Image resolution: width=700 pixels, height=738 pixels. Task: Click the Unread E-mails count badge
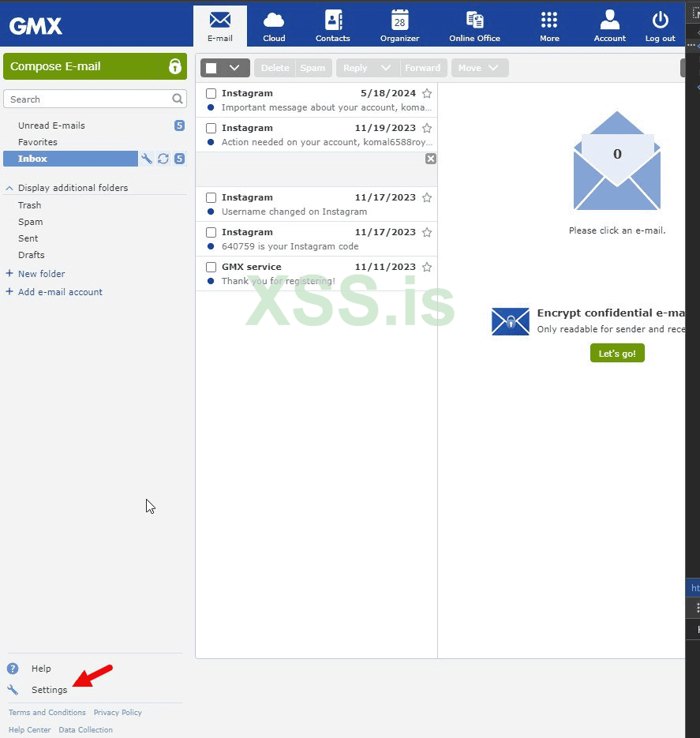coord(179,125)
